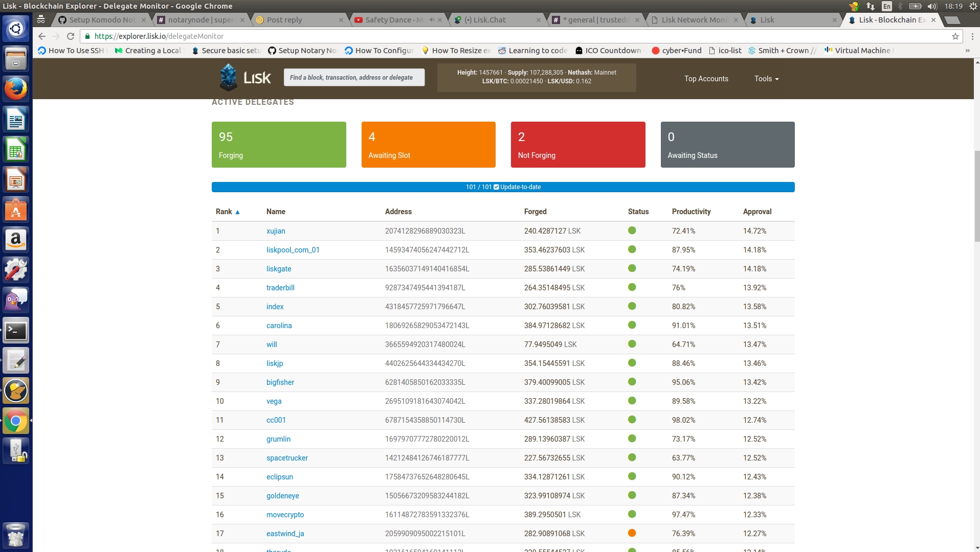Open the clock showing 18:19
980x552 pixels.
coord(953,6)
